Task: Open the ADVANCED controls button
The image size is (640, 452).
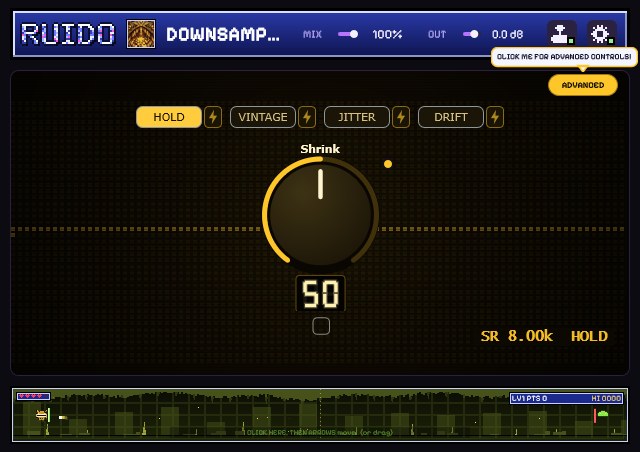Action: pos(583,85)
